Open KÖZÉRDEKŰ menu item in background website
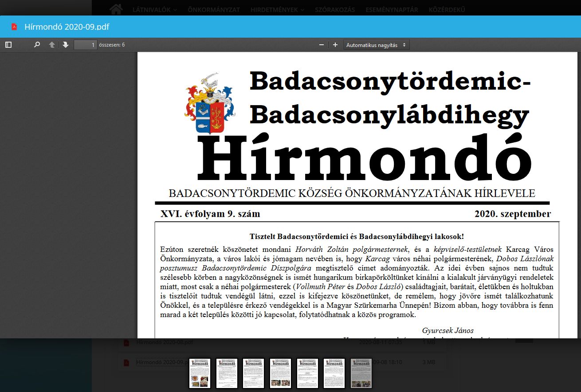Viewport: 581px width, 392px height. (447, 9)
